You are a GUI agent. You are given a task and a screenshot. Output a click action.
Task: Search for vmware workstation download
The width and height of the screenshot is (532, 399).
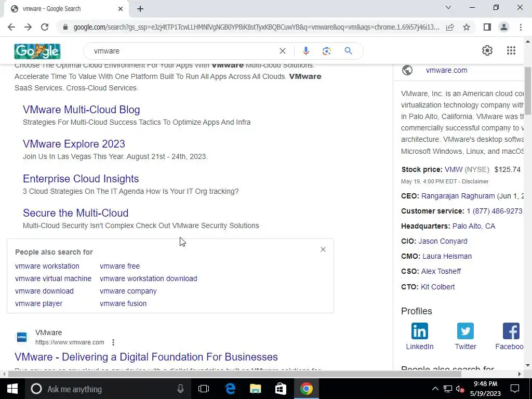click(148, 278)
